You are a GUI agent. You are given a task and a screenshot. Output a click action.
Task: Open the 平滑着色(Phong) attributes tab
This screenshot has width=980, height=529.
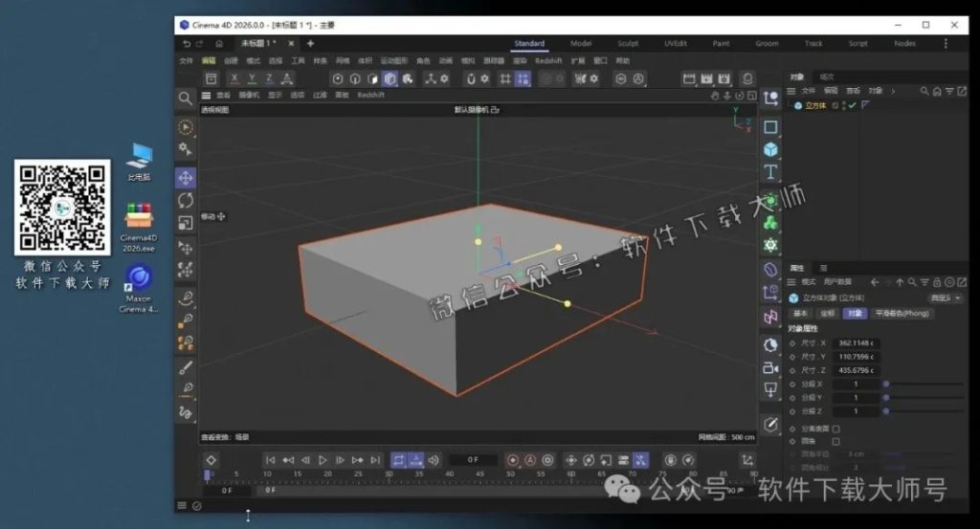click(902, 314)
